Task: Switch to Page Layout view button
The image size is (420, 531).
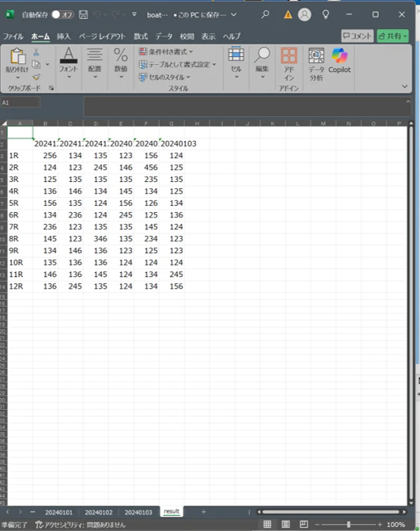Action: 286,524
